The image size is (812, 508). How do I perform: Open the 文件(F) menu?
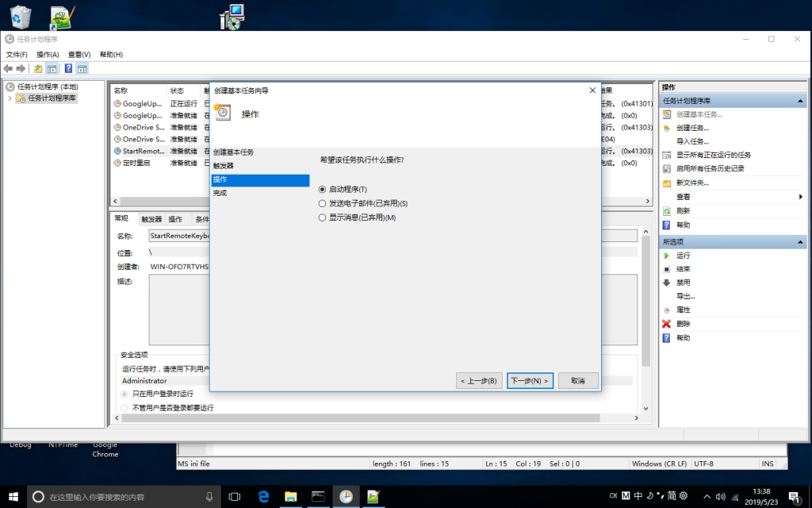click(17, 55)
